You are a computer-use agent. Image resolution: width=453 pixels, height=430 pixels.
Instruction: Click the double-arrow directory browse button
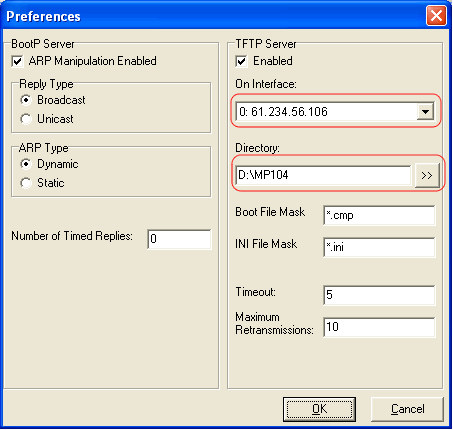427,175
